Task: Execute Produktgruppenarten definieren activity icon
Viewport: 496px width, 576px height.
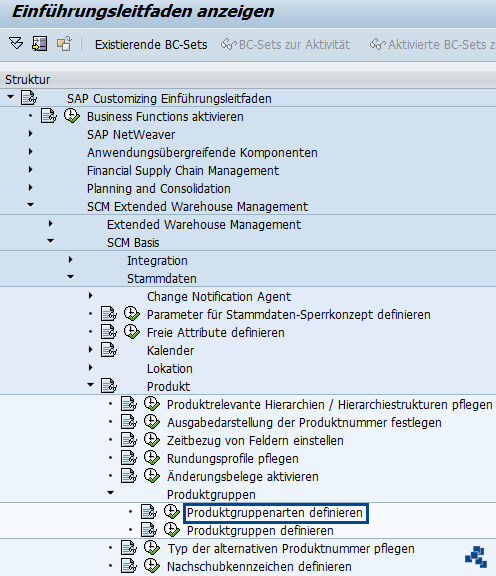Action: 172,512
